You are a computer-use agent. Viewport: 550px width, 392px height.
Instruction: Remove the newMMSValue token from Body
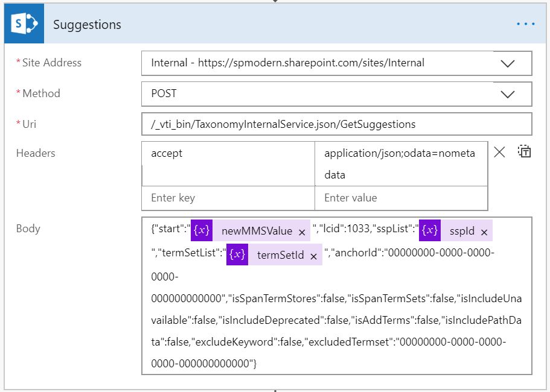[302, 232]
